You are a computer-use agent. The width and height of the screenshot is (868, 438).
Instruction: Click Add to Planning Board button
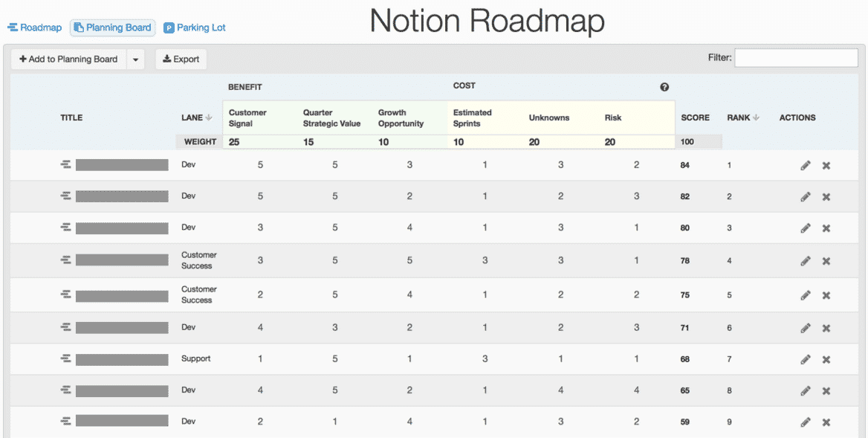pos(68,59)
